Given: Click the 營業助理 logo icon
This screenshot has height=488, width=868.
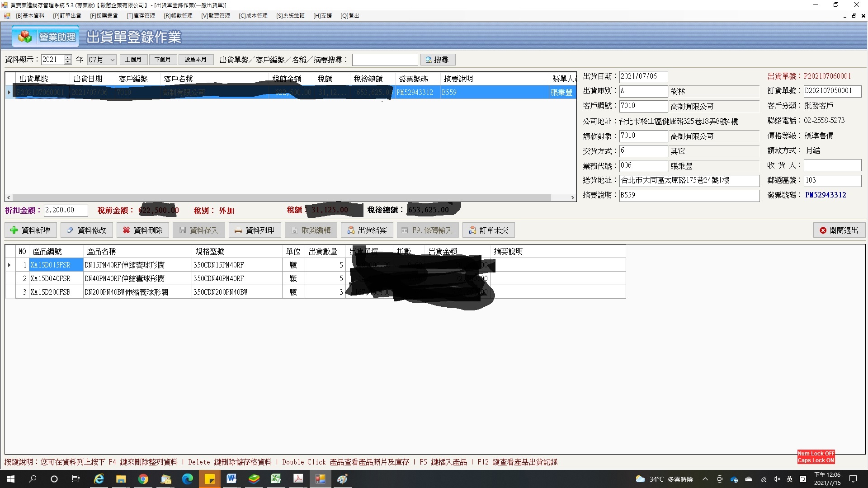Looking at the screenshot, I should point(45,37).
